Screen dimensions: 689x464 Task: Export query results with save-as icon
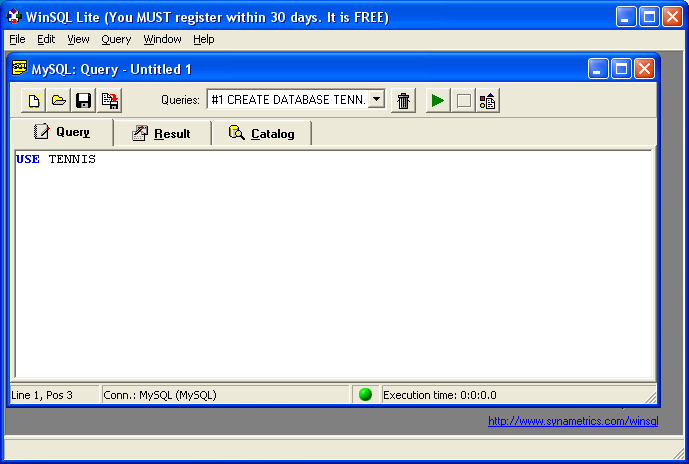point(109,101)
